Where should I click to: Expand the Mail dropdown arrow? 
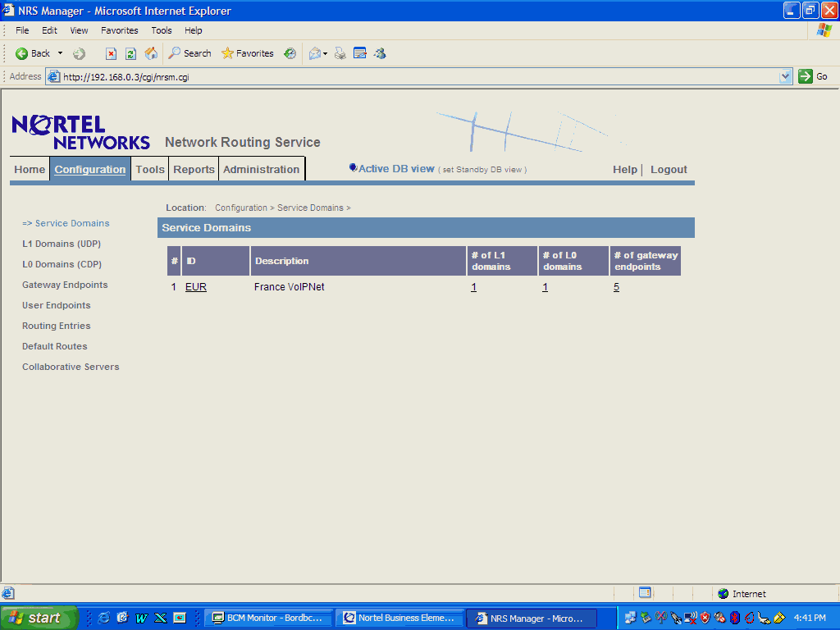click(x=325, y=53)
